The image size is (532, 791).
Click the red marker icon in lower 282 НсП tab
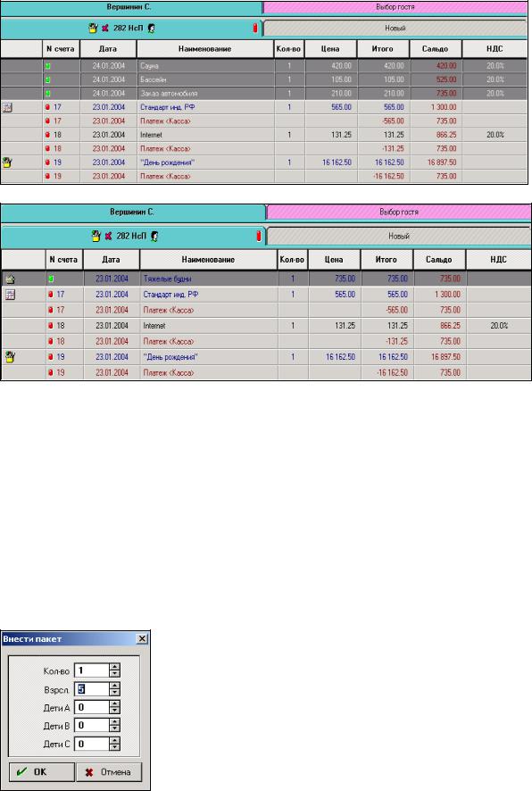259,236
